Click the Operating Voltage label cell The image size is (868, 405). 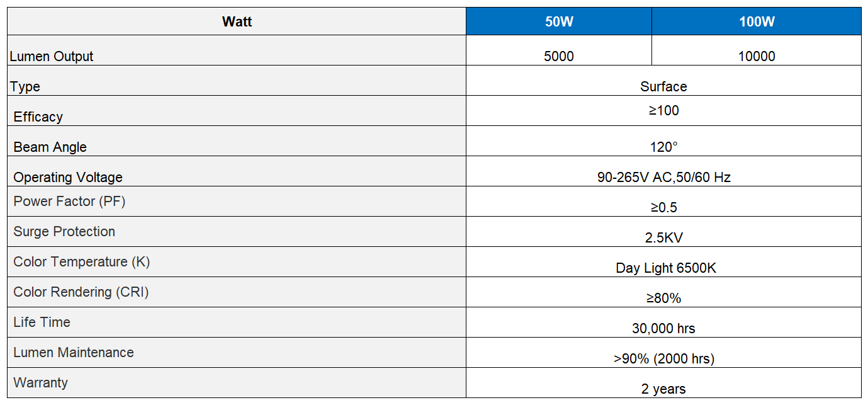tap(237, 171)
